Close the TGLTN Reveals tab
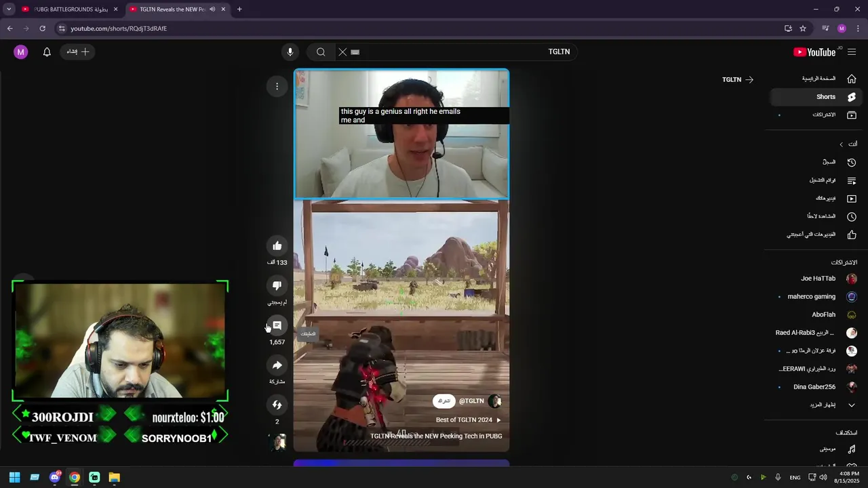 pyautogui.click(x=223, y=9)
